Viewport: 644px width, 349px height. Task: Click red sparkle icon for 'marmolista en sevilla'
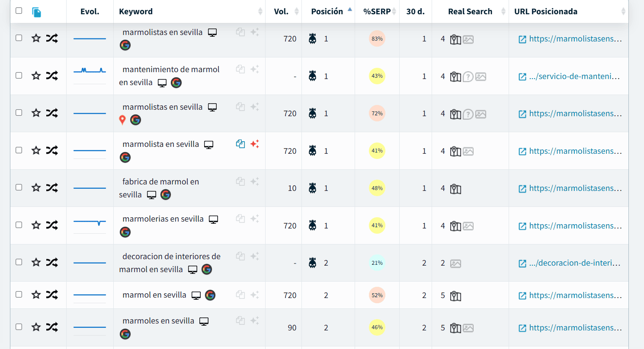(x=255, y=144)
